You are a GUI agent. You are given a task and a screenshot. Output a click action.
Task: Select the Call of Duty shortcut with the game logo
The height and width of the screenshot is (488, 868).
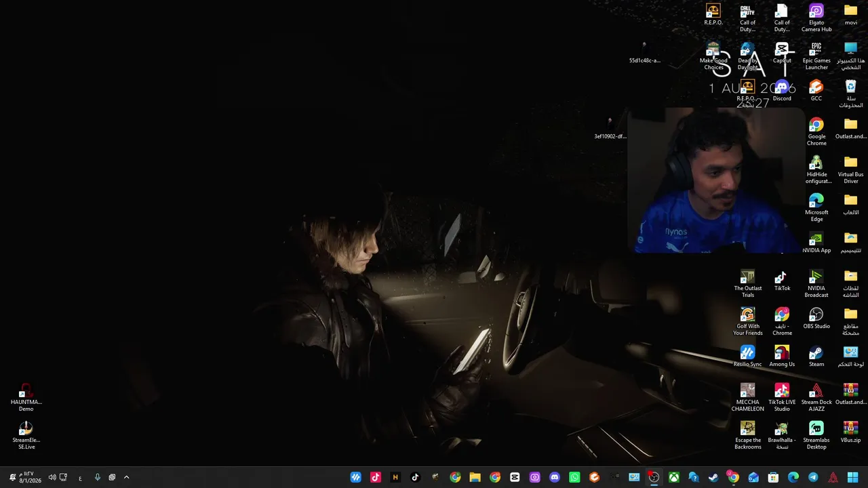(747, 18)
